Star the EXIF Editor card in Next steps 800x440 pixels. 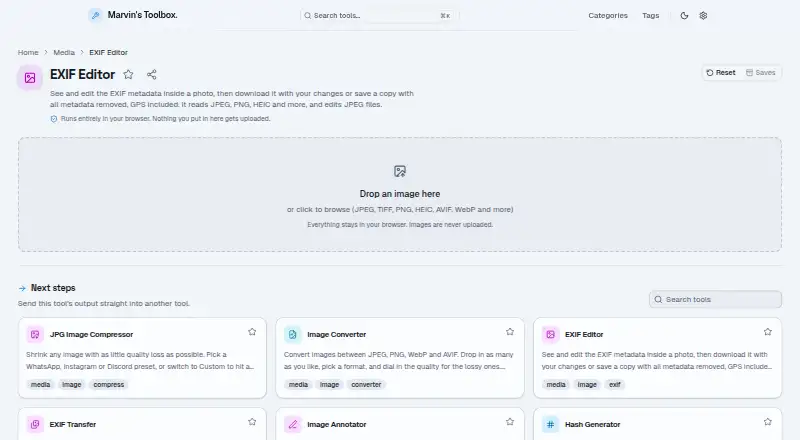tap(767, 332)
